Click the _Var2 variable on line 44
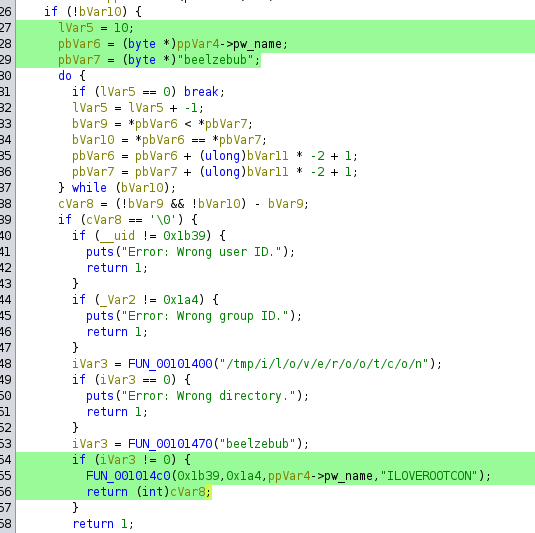This screenshot has width=535, height=533. point(117,300)
